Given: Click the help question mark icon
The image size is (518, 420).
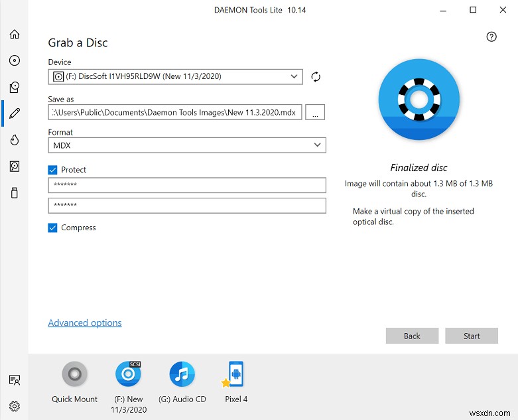Looking at the screenshot, I should point(491,36).
